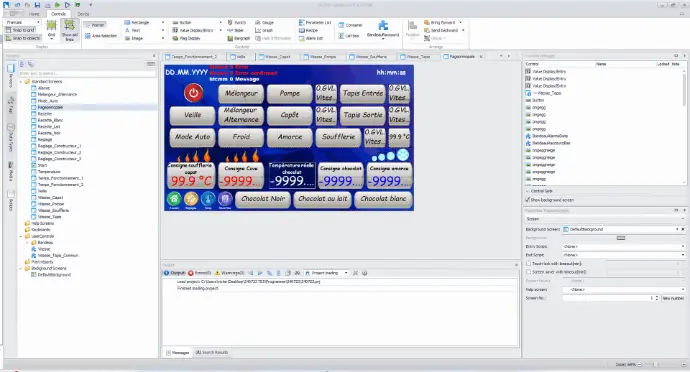Click the green Run/Start simulation icon
The width and height of the screenshot is (690, 372).
[57, 5]
